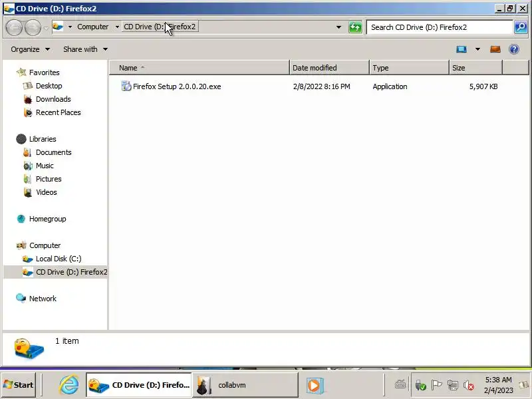The image size is (532, 399).
Task: Expand arrow after Computer in address bar
Action: click(117, 27)
